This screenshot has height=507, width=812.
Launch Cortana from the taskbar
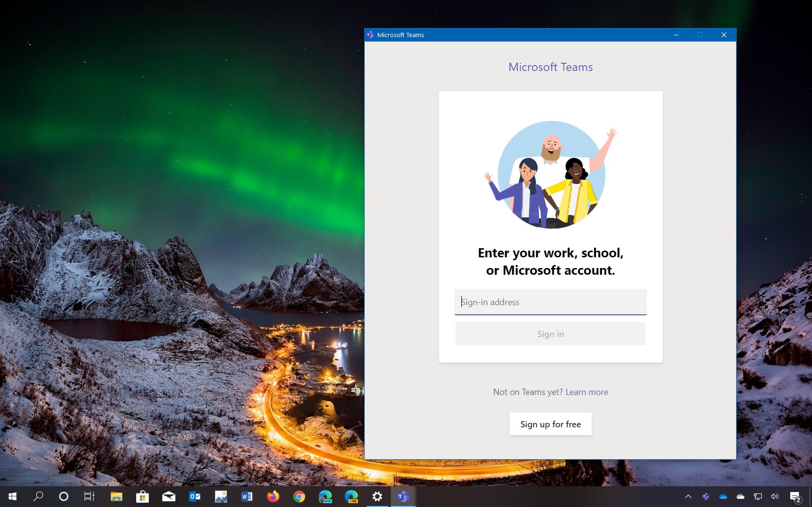coord(64,496)
